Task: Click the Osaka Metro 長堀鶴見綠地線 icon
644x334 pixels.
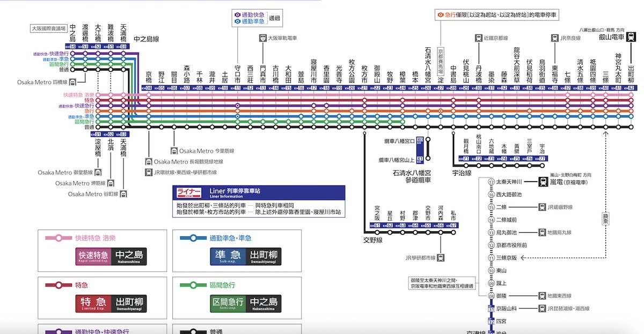Action: [x=149, y=161]
